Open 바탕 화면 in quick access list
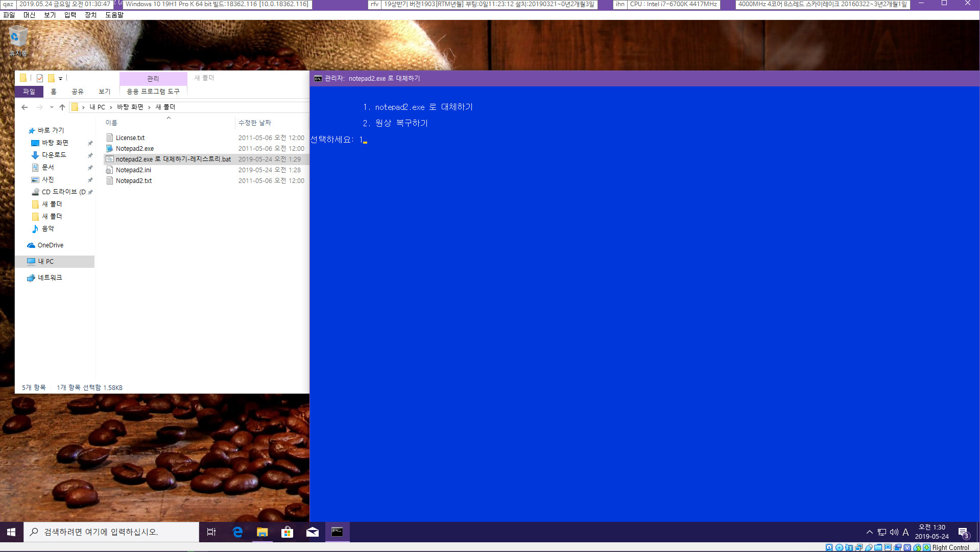The height and width of the screenshot is (552, 980). coord(55,143)
